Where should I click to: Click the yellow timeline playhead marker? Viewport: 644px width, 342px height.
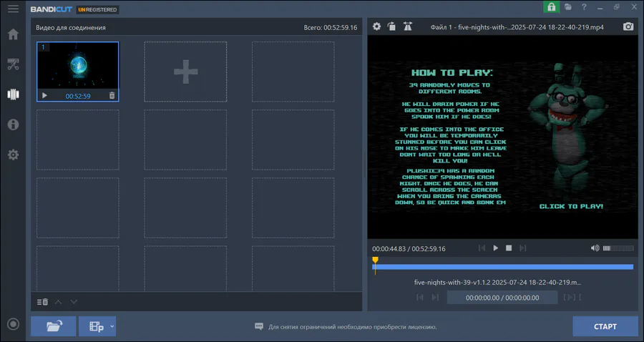375,260
